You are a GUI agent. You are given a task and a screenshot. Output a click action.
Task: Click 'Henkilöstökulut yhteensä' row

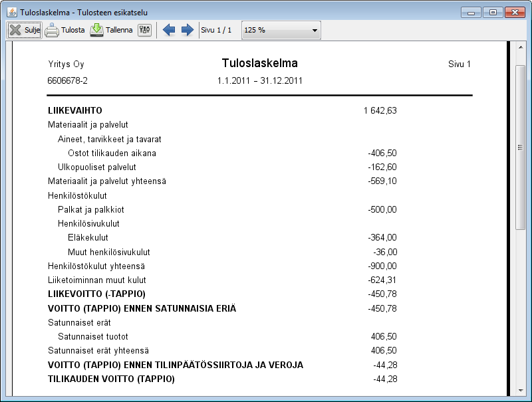point(96,266)
